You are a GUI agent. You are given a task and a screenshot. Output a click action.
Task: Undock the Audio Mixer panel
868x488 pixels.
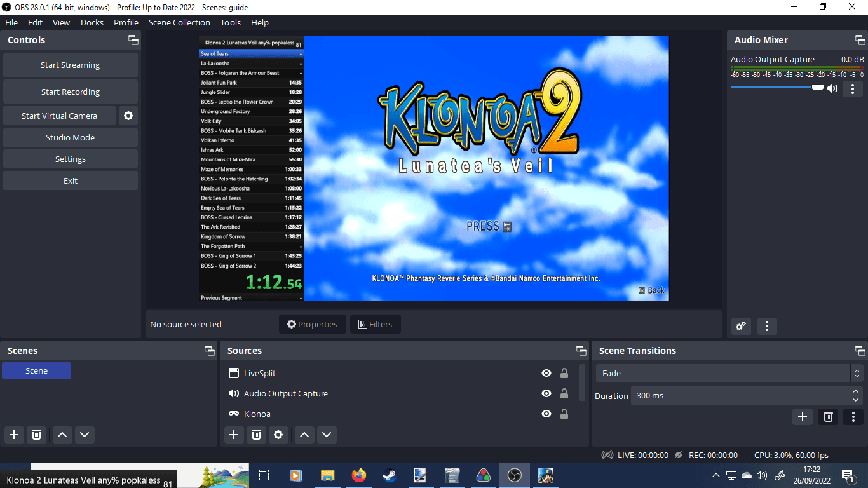pos(860,40)
